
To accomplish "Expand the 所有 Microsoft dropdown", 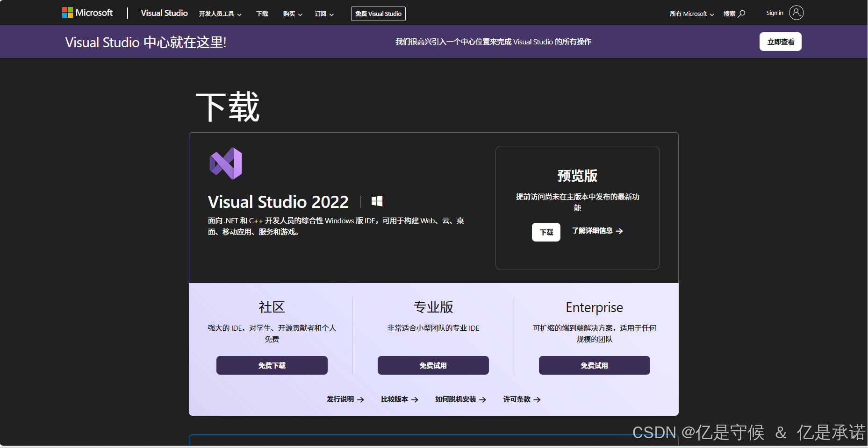I will click(x=692, y=14).
